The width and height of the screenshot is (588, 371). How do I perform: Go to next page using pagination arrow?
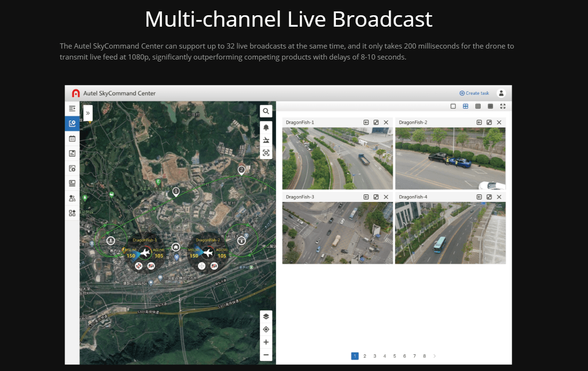click(x=435, y=356)
